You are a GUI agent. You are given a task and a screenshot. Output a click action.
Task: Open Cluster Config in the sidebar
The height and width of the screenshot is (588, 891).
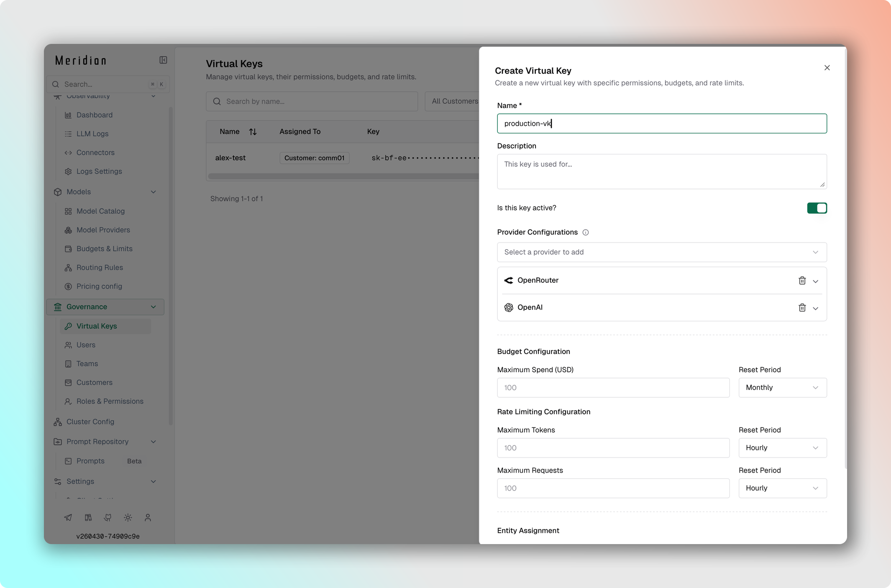click(x=90, y=422)
